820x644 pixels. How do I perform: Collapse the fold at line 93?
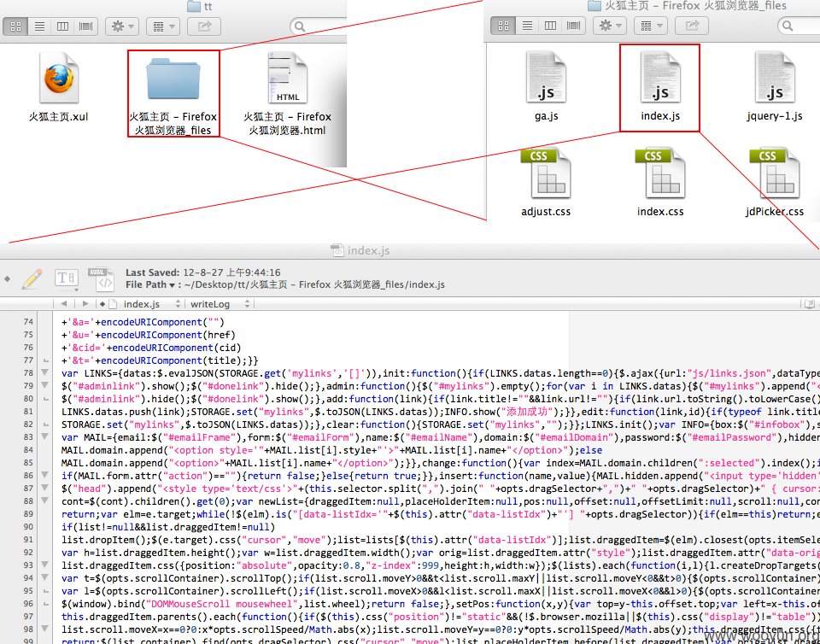coord(45,565)
